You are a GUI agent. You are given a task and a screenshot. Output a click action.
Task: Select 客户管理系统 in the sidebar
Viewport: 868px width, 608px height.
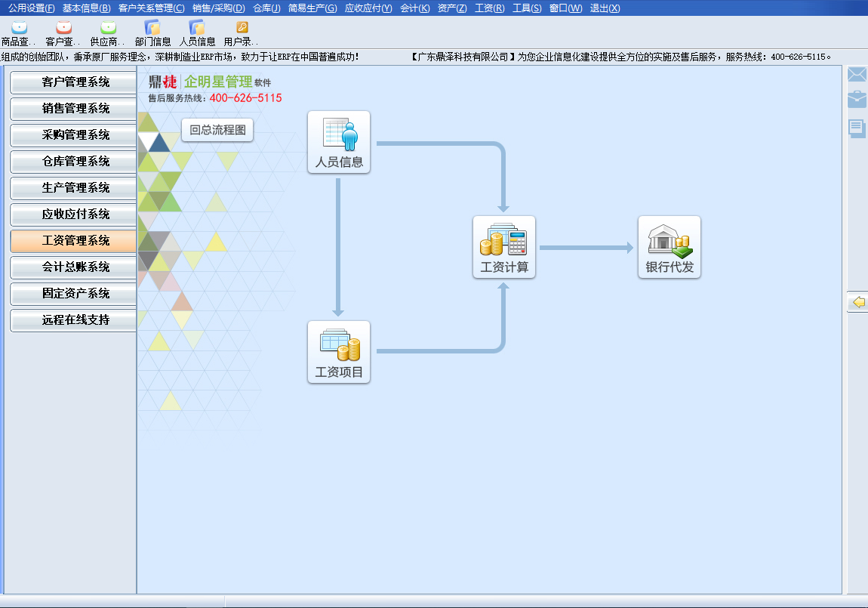click(75, 82)
